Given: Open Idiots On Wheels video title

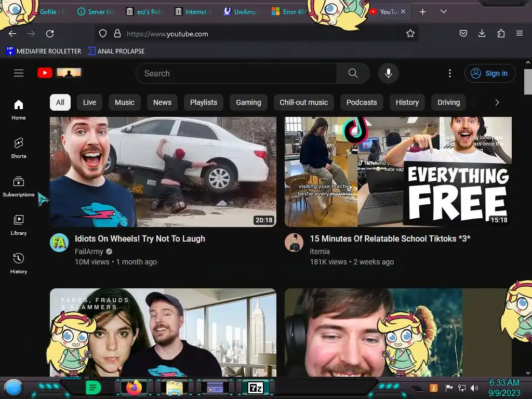Looking at the screenshot, I should pos(140,238).
